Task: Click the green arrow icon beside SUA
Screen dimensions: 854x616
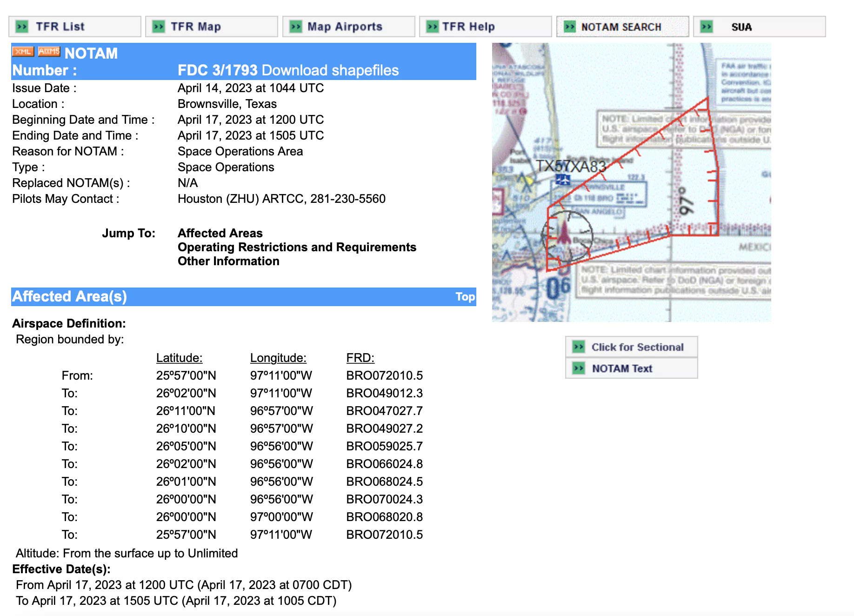Action: click(x=707, y=27)
